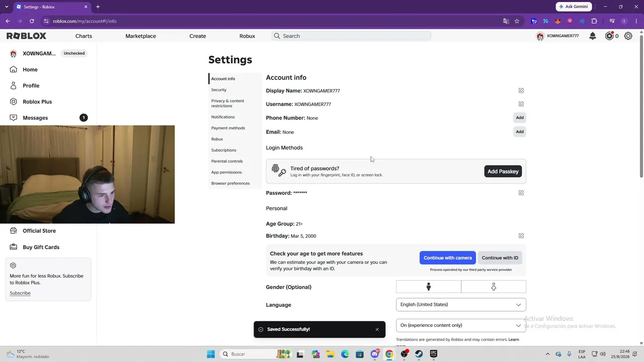644x362 pixels.
Task: Edit the Birthday
Action: click(x=521, y=236)
